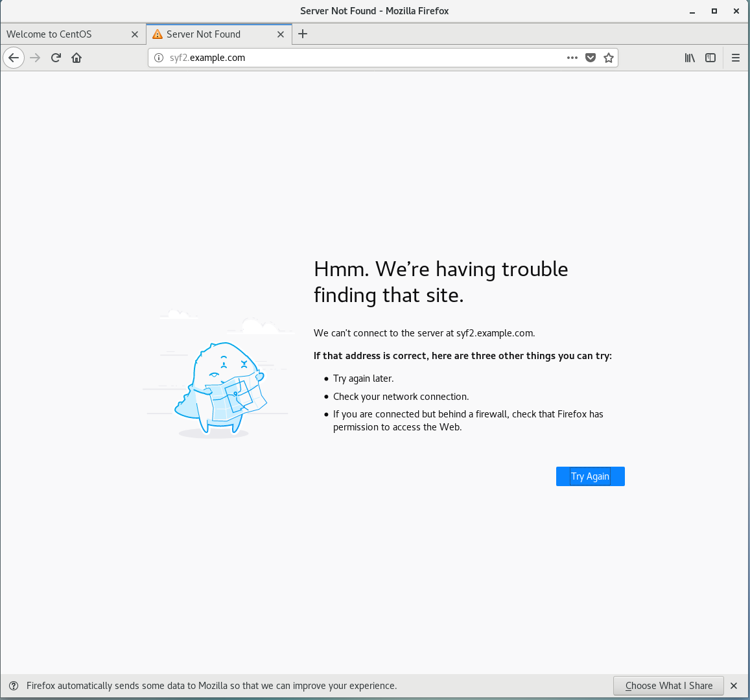Maximize the Firefox window
750x700 pixels.
[714, 11]
